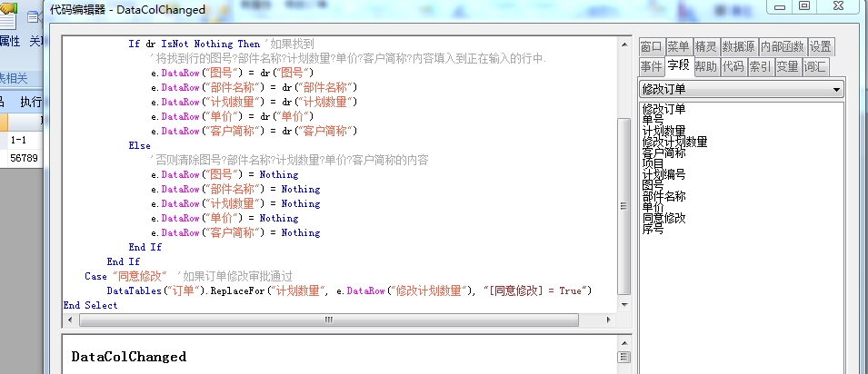Switch to the 代码 tab
This screenshot has width=868, height=374.
(x=733, y=66)
